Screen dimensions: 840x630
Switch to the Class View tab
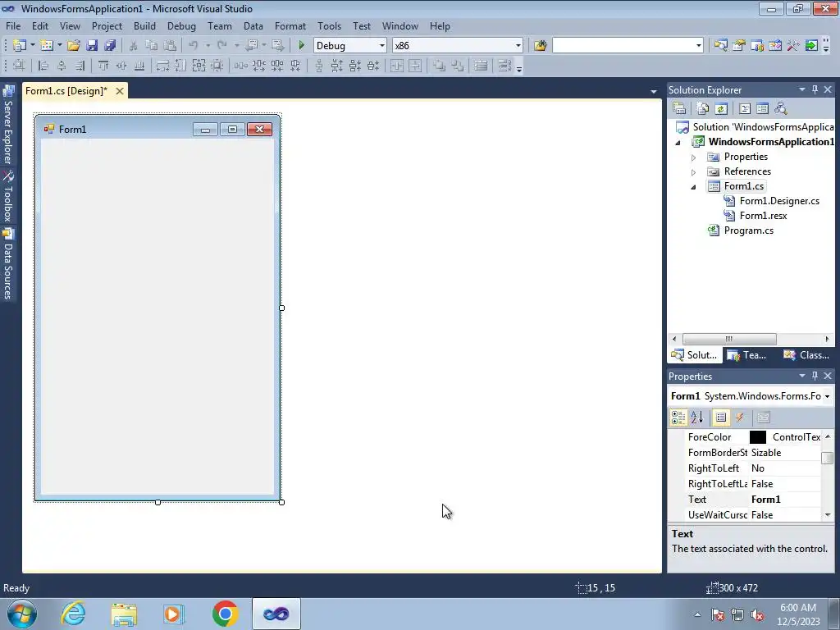pyautogui.click(x=806, y=355)
